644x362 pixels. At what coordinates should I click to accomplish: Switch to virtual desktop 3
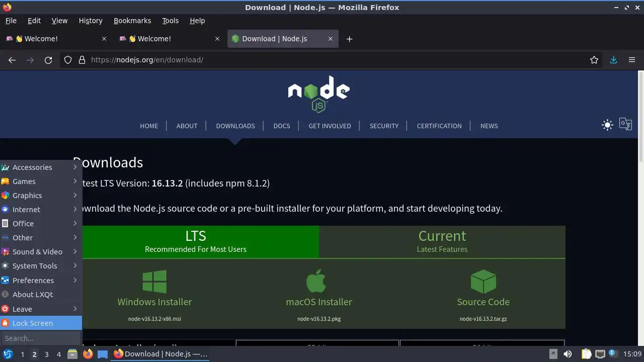[x=46, y=354]
